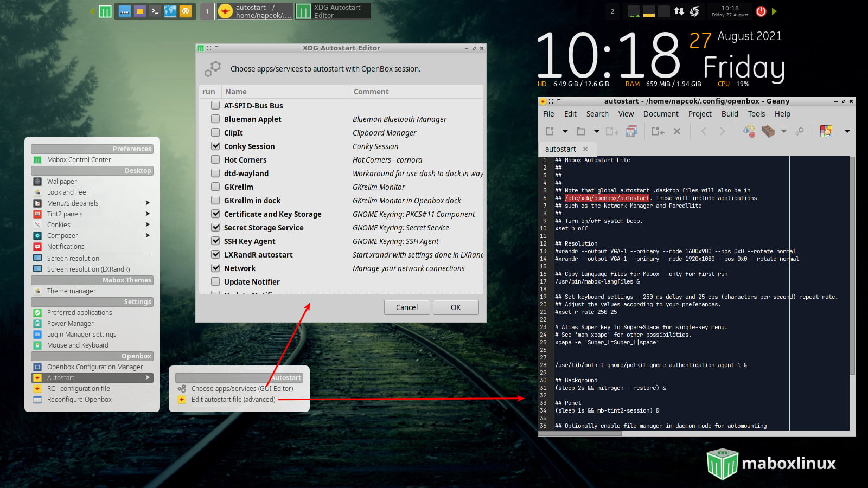Click the close-file X icon in Geany toolbar
Viewport: 868px width, 488px height.
[677, 131]
